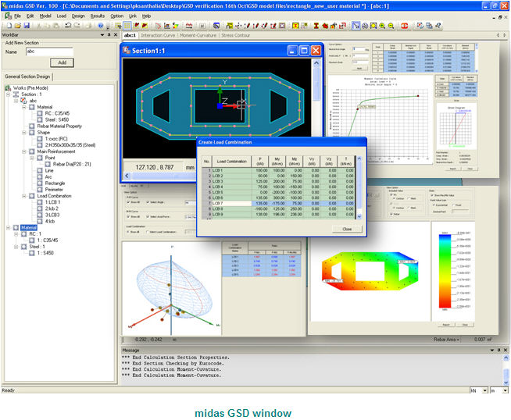Click the Redo arrow toolbar icon
This screenshot has width=511, height=420.
tap(77, 26)
